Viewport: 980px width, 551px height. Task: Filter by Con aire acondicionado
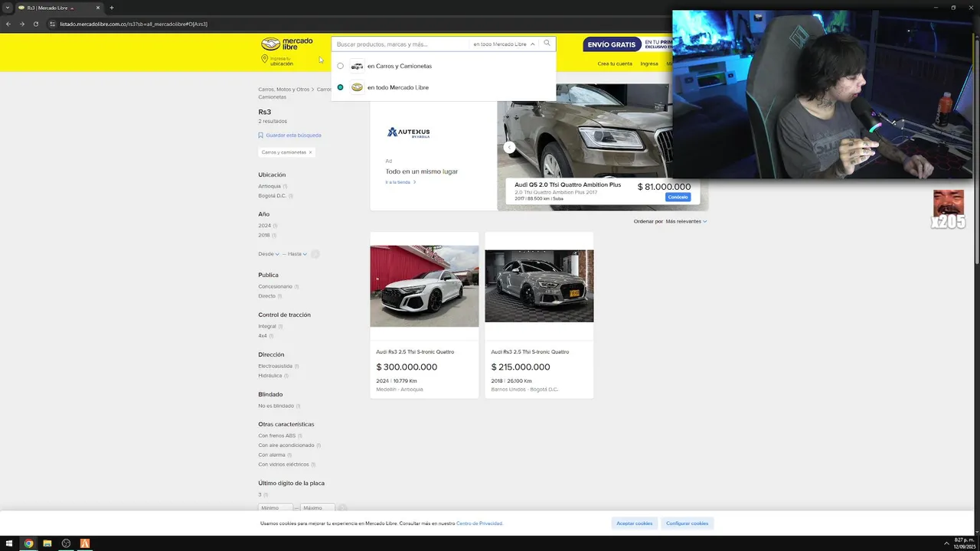pos(286,445)
